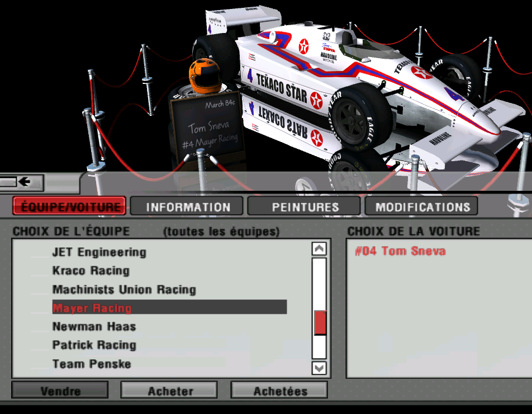This screenshot has height=414, width=532.
Task: Click the team list scroll-up arrow
Action: point(319,248)
